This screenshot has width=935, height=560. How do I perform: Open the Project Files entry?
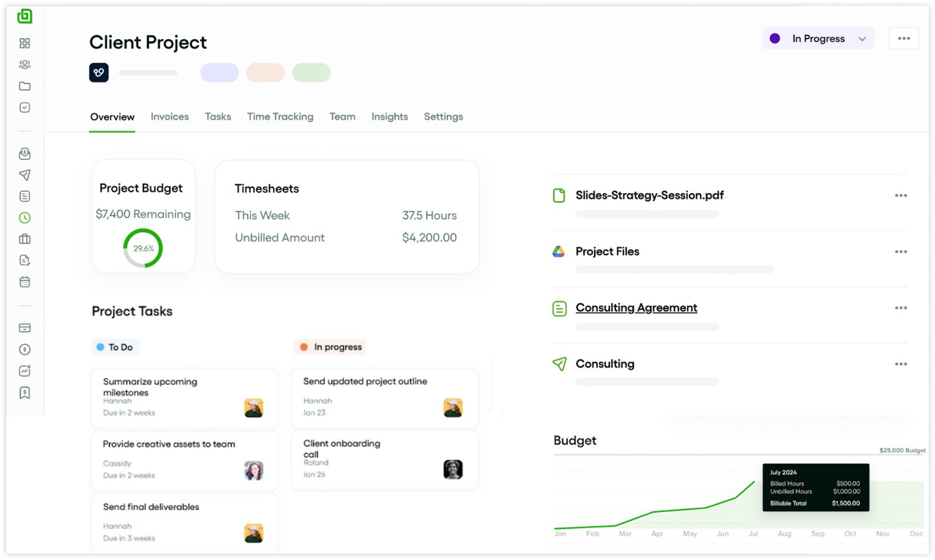pyautogui.click(x=608, y=252)
